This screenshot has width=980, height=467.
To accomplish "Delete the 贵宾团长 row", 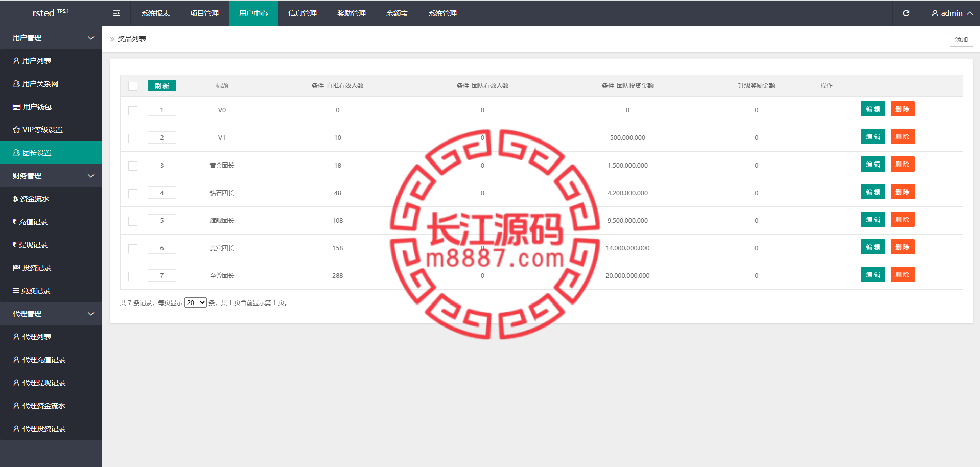I will [x=902, y=247].
